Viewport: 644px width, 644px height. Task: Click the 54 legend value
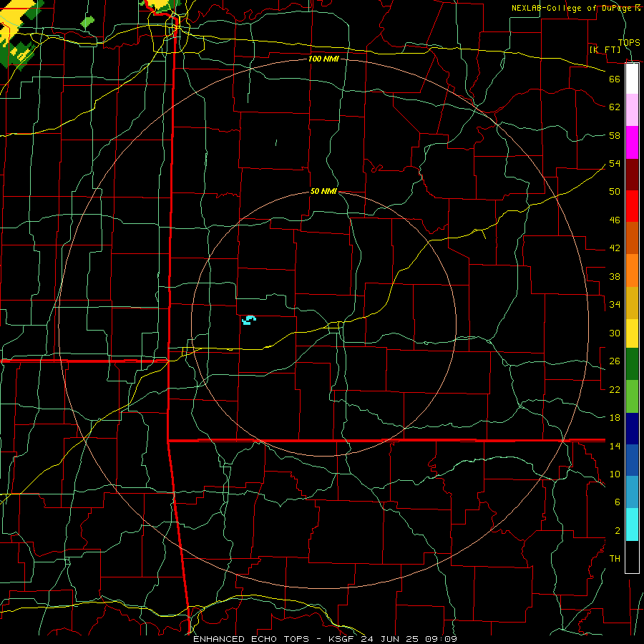point(615,163)
